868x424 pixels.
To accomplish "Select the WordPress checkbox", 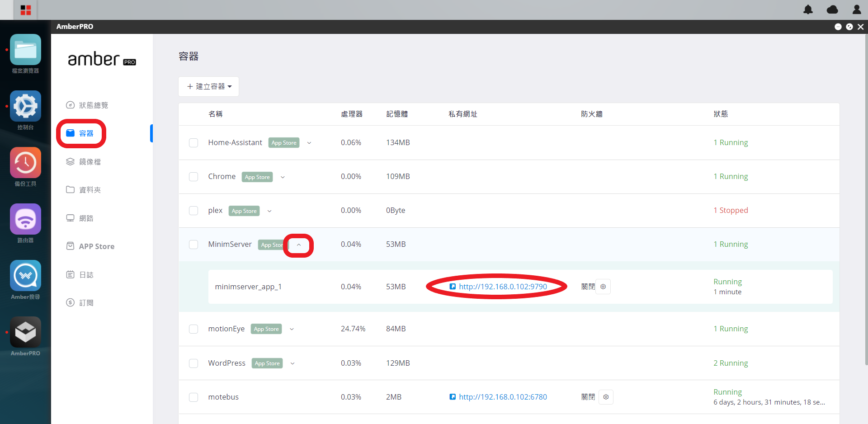I will coord(193,363).
